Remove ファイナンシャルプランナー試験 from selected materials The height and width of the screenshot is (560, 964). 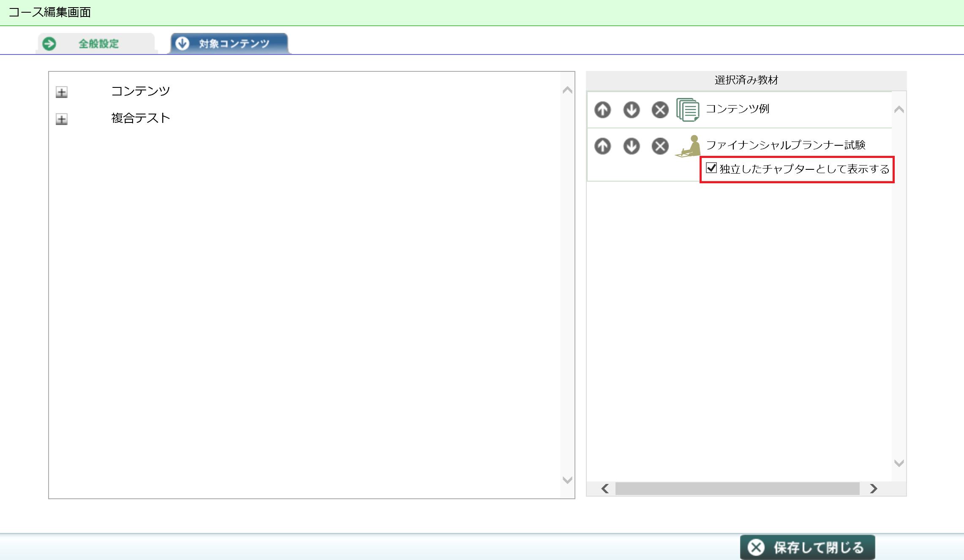(660, 146)
